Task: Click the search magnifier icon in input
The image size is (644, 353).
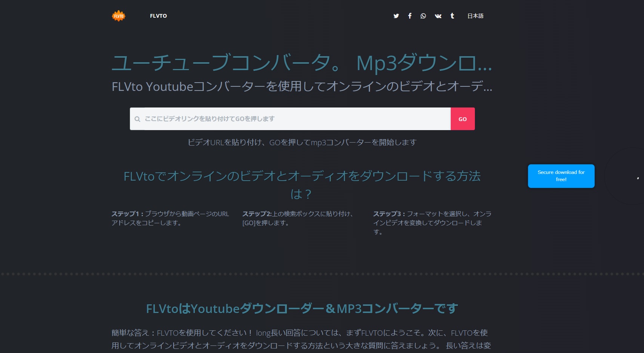Action: (137, 119)
